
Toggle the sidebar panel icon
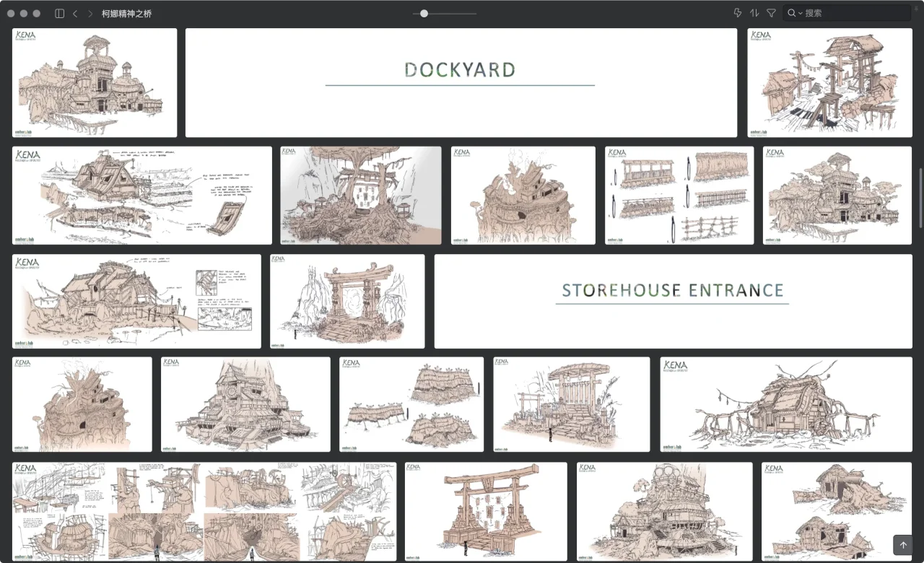[59, 14]
